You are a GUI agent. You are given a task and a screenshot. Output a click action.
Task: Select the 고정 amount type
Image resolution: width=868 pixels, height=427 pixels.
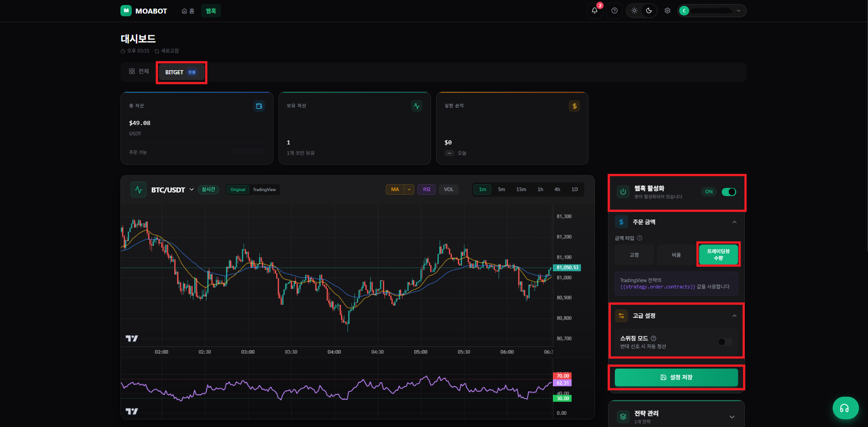point(634,255)
